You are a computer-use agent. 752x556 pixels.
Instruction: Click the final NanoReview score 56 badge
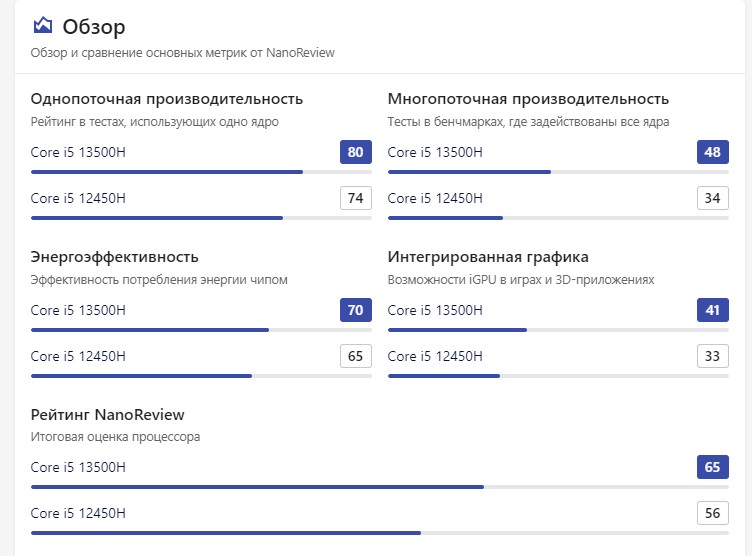(713, 513)
